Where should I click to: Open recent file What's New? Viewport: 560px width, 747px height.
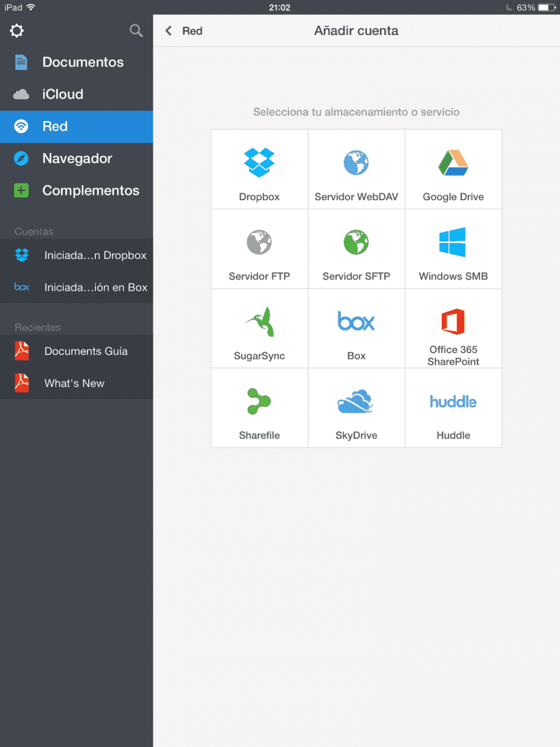click(x=76, y=383)
